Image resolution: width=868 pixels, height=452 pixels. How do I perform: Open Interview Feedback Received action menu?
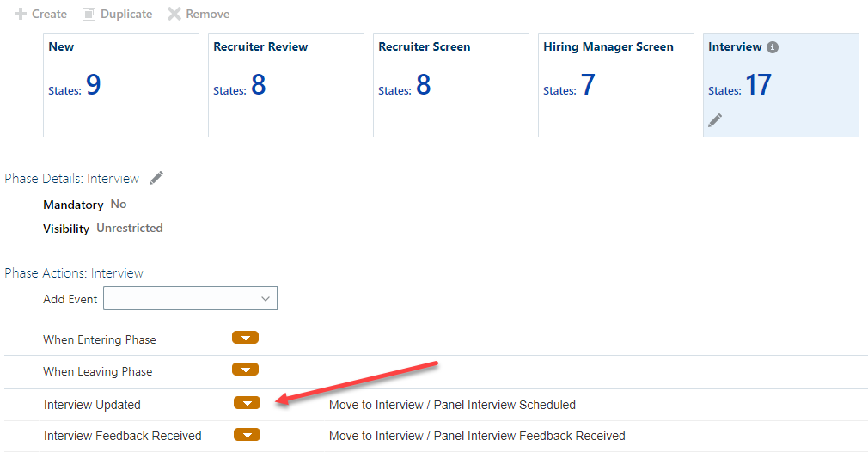click(x=247, y=435)
